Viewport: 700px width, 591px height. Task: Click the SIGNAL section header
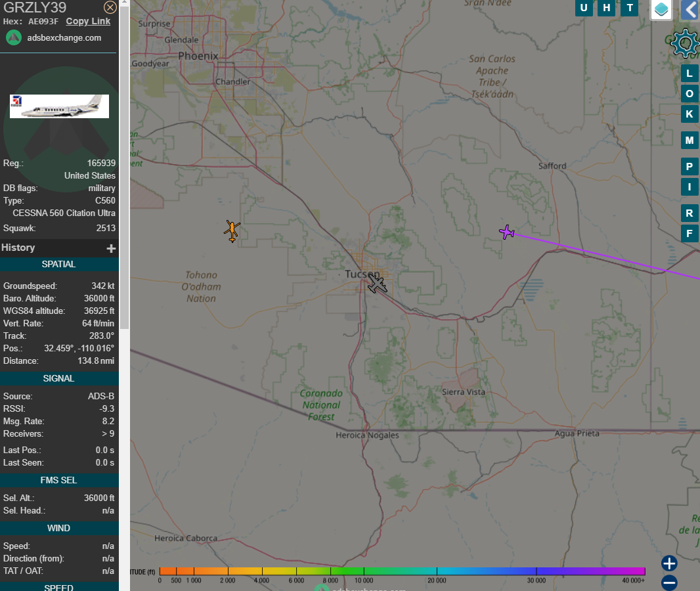click(59, 378)
